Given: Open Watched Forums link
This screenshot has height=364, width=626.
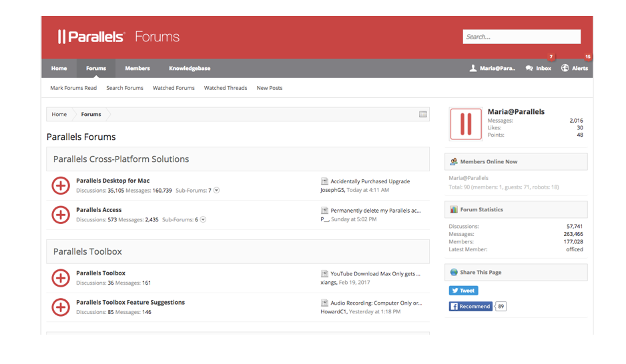Looking at the screenshot, I should point(174,88).
